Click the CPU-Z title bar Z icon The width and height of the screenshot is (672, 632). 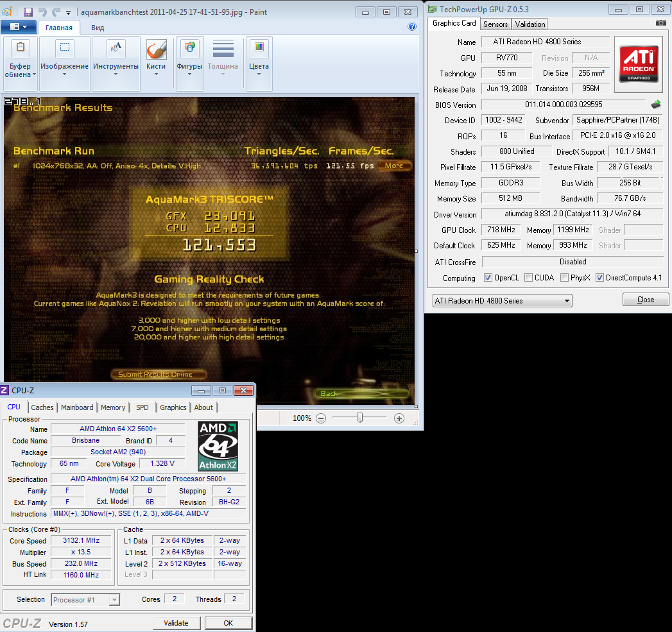(x=4, y=390)
